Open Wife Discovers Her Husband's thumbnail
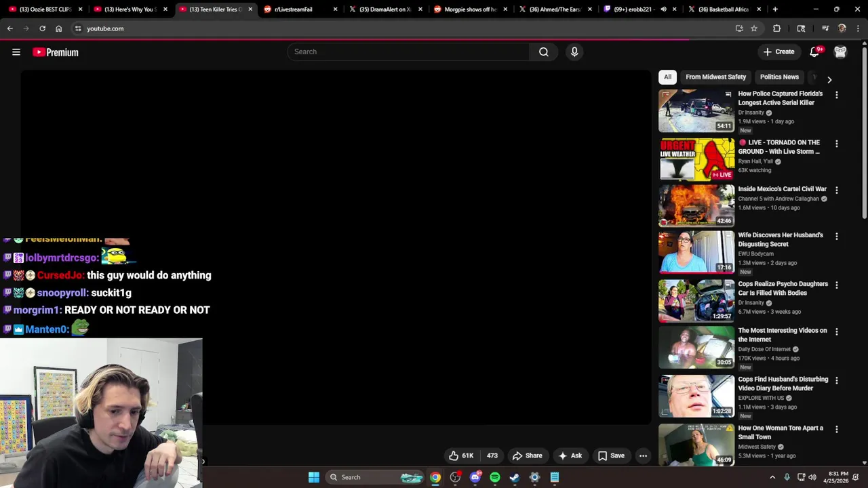Viewport: 868px width, 488px height. [x=696, y=251]
